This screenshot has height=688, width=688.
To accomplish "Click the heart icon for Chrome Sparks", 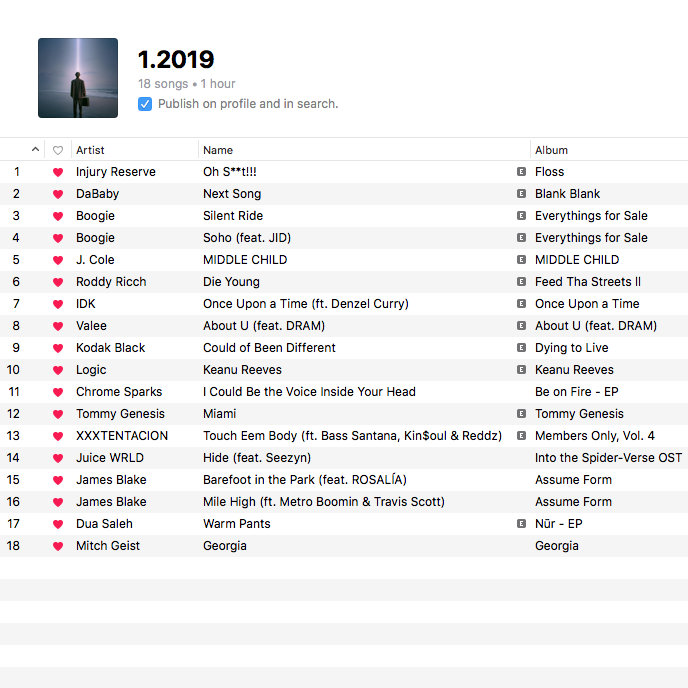I will [57, 392].
